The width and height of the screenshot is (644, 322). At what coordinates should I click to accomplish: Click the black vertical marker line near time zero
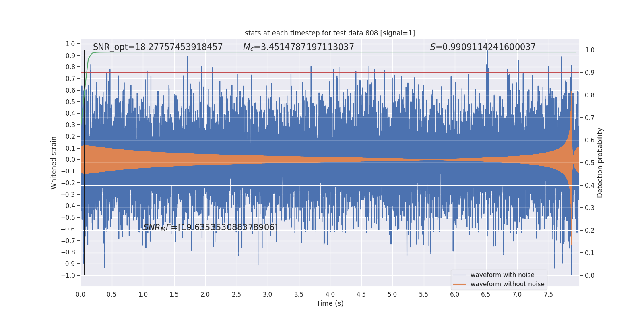[x=85, y=163]
